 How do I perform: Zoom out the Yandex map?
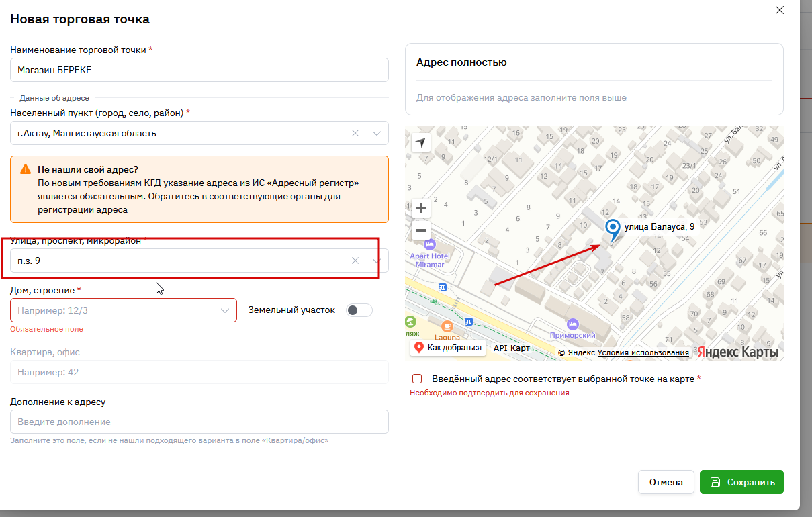(421, 230)
